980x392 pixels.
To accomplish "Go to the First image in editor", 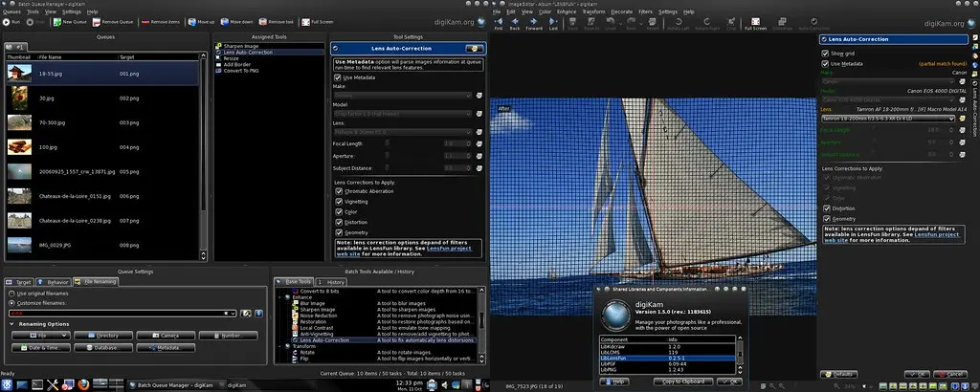I will point(498,24).
